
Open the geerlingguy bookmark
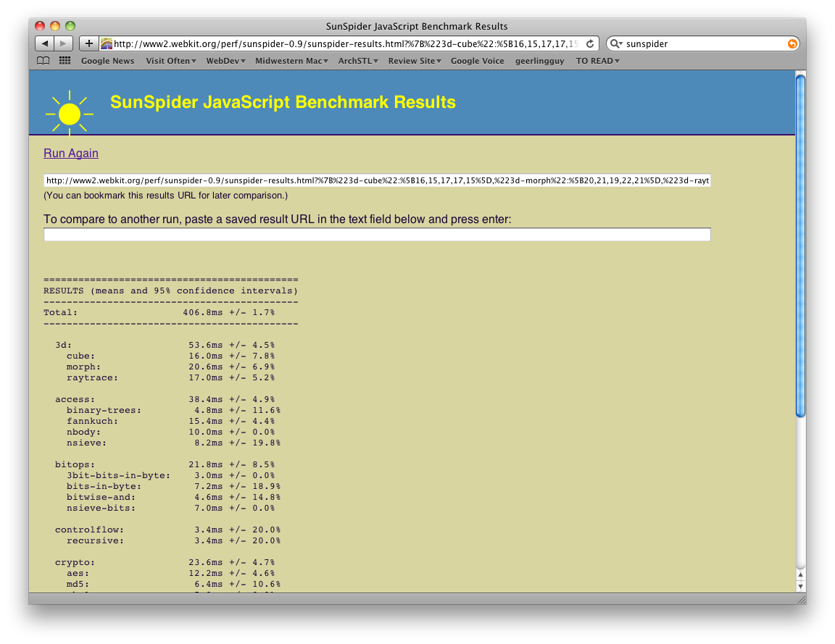coord(539,61)
